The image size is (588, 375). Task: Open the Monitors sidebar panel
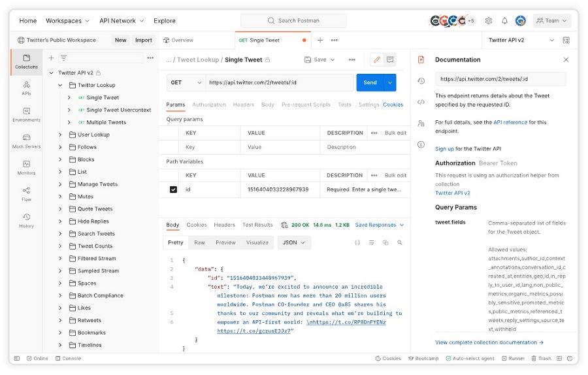[x=26, y=167]
